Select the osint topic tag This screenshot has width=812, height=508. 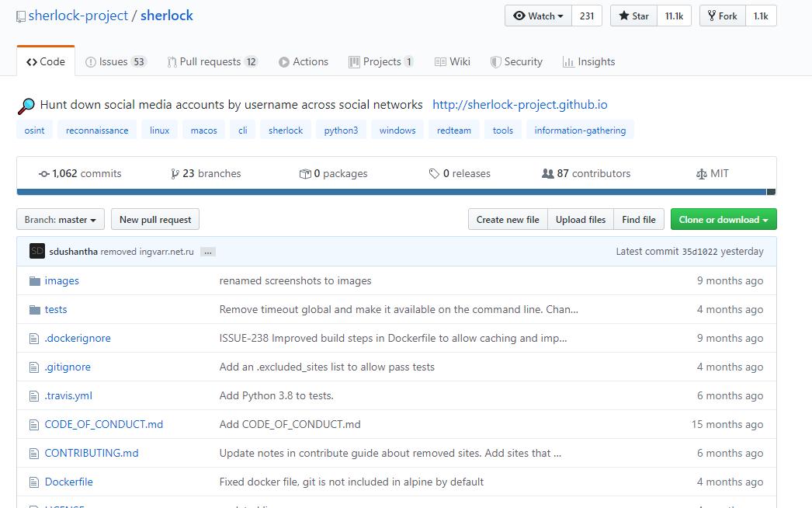(34, 130)
